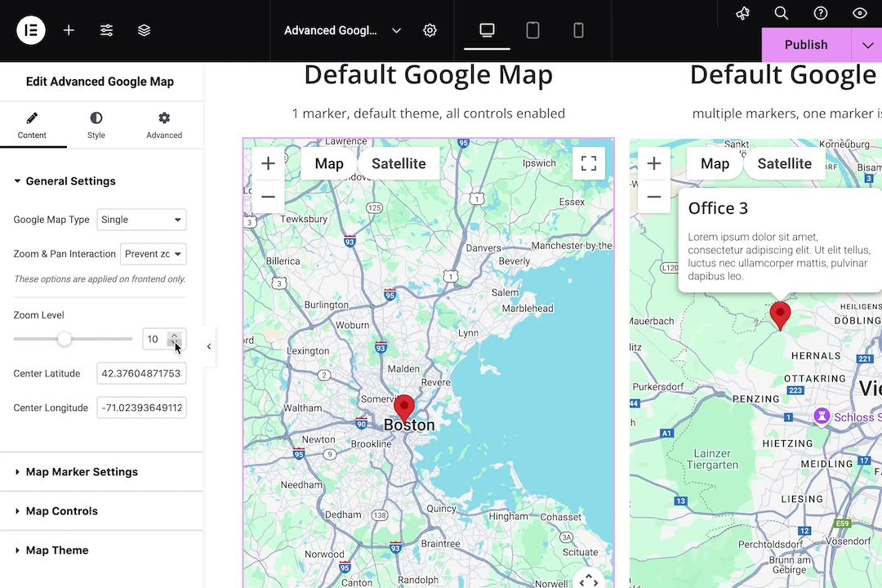Click the Edit Advanced Google Map title
Viewport: 882px width, 588px height.
[x=100, y=82]
